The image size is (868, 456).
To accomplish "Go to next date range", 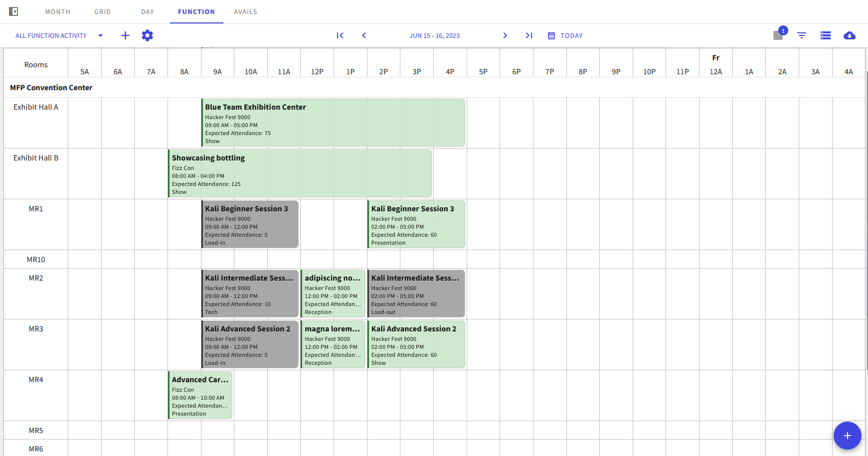I will click(505, 35).
